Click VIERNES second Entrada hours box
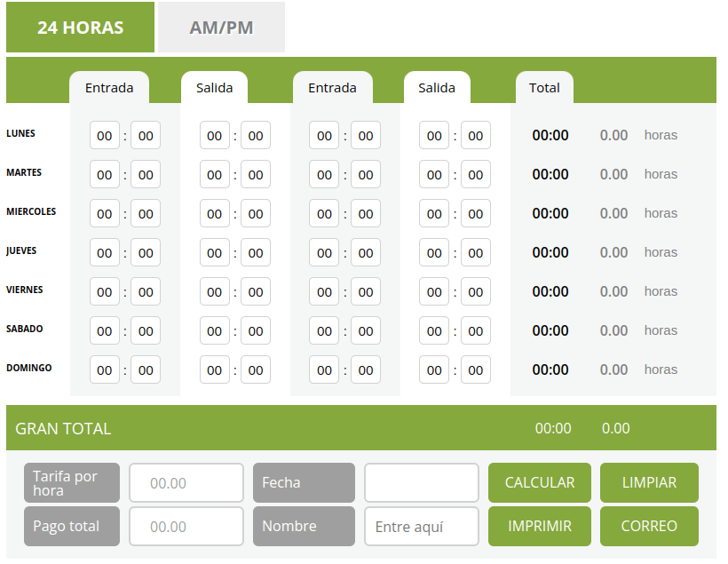728x564 pixels. point(324,291)
